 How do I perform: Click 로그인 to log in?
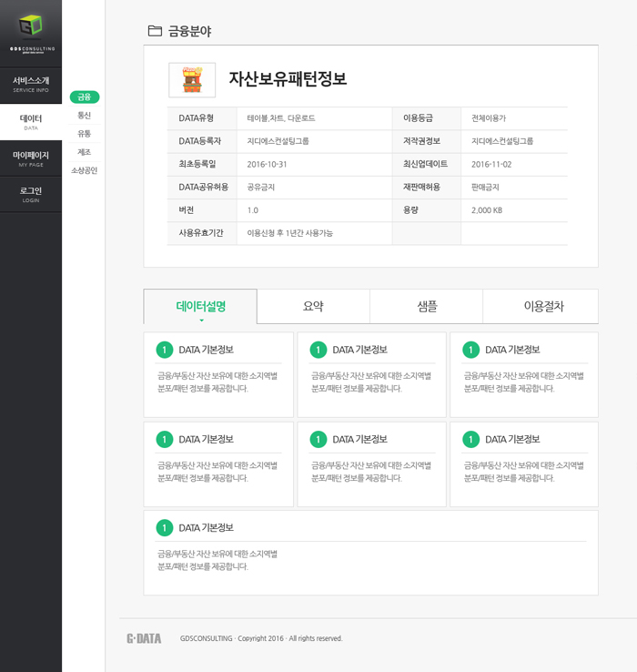pos(31,193)
